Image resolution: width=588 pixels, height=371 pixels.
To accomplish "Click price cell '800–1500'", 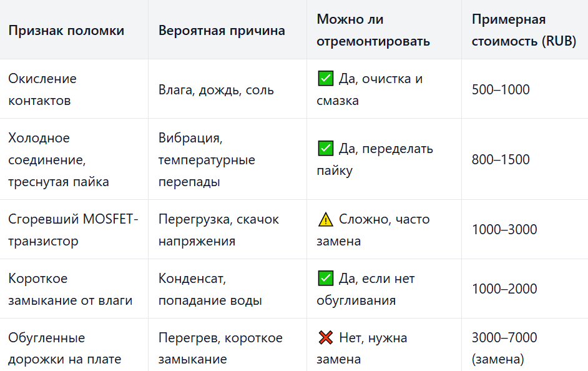I will (501, 159).
